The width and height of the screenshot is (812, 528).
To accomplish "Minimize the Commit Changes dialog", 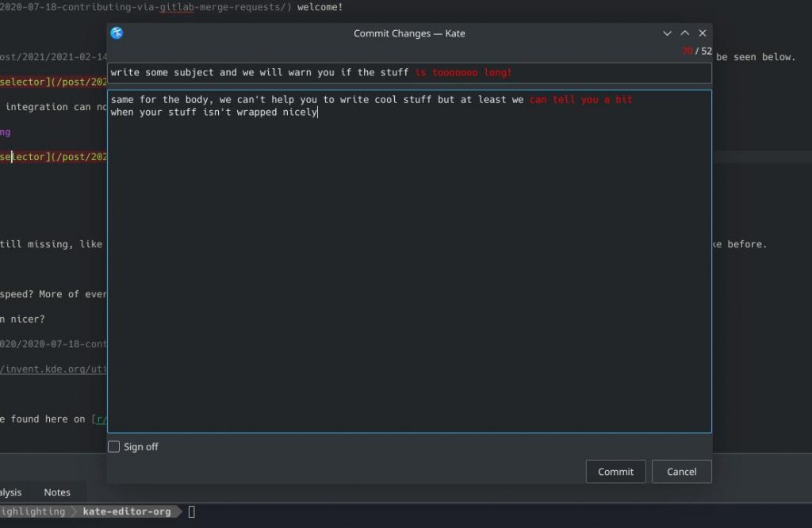I will pos(667,33).
